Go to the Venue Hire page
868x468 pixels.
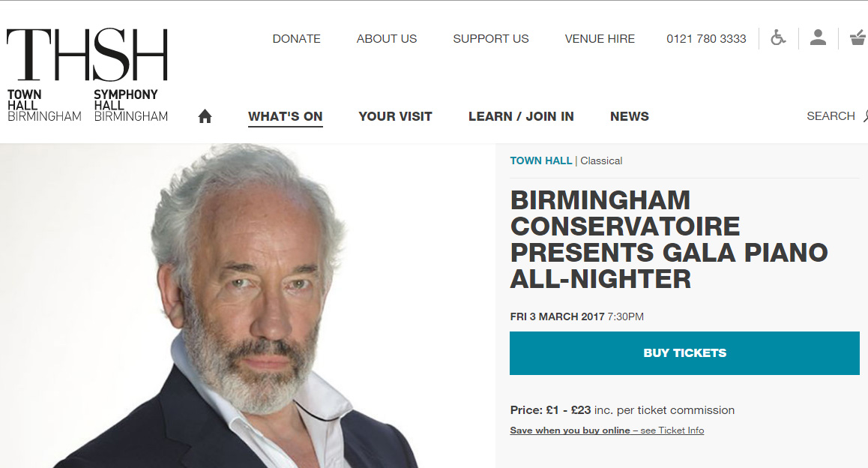tap(600, 39)
